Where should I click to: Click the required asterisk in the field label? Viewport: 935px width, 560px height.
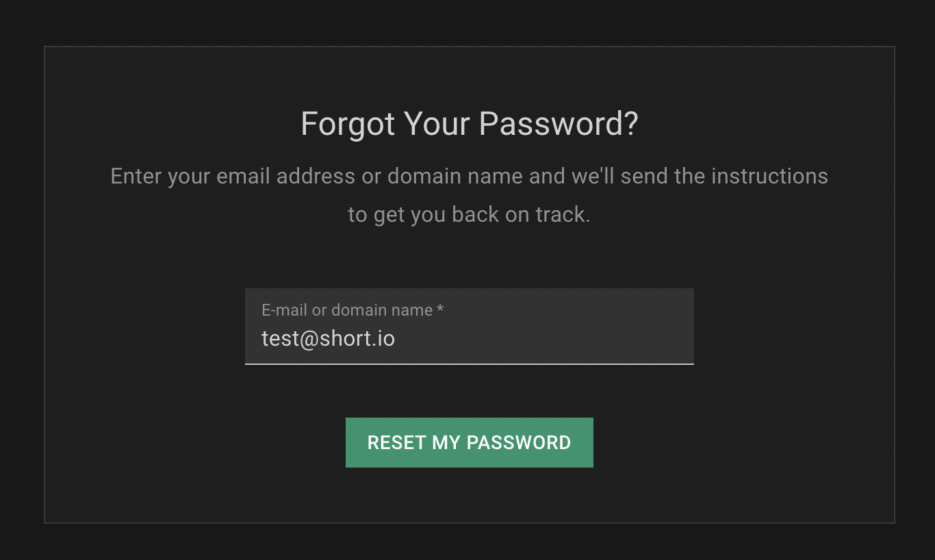coord(440,309)
